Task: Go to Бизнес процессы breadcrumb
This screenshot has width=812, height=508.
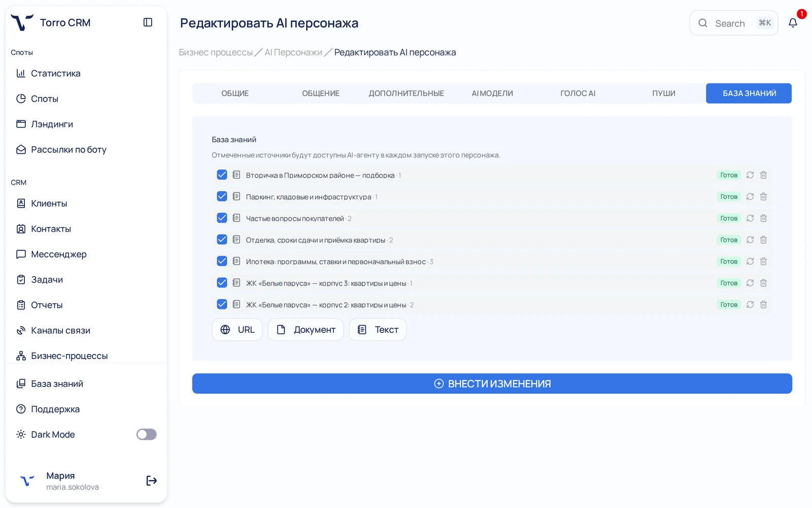Action: pos(216,52)
